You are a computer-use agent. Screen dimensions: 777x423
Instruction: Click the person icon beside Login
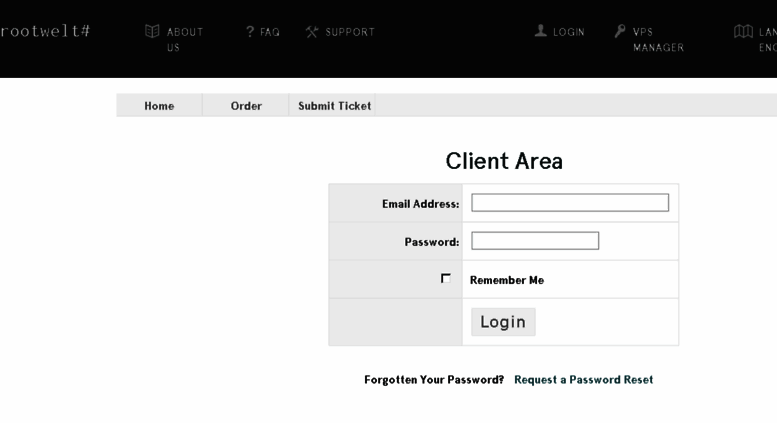541,31
